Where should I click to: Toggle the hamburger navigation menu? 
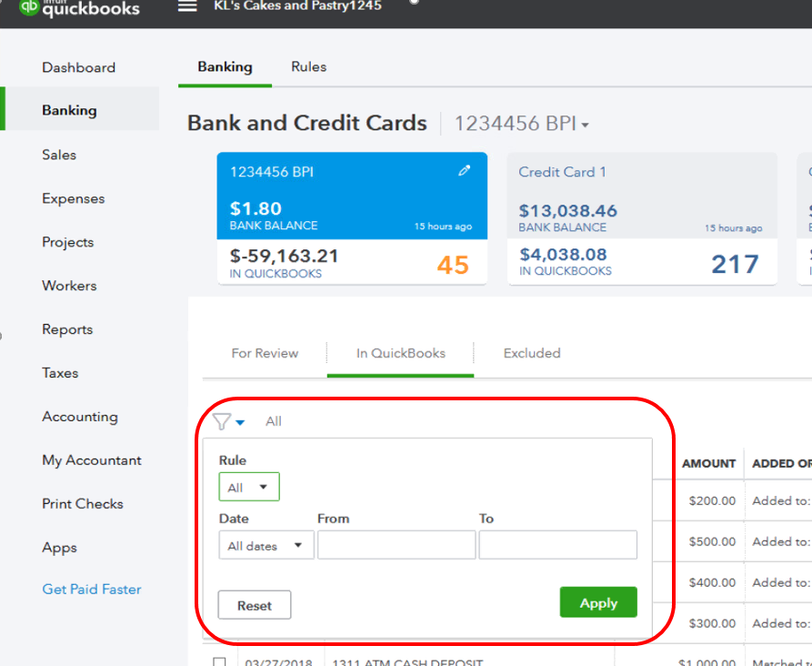[x=187, y=6]
